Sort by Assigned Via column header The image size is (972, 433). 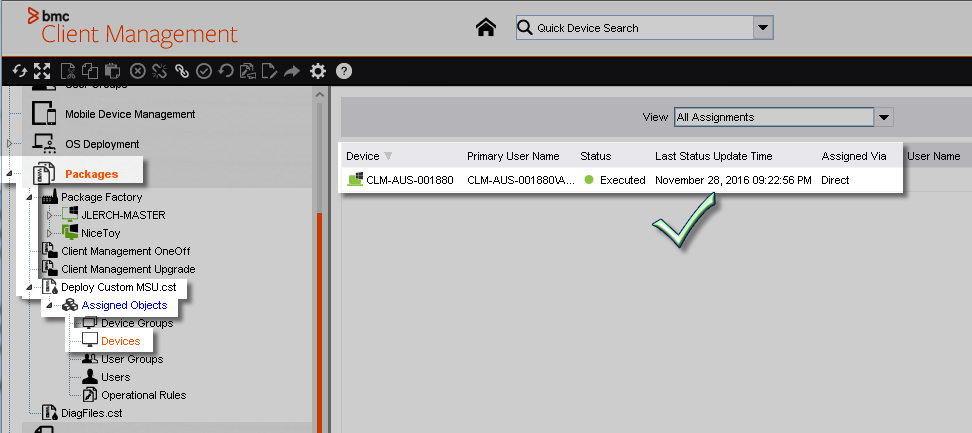point(854,156)
